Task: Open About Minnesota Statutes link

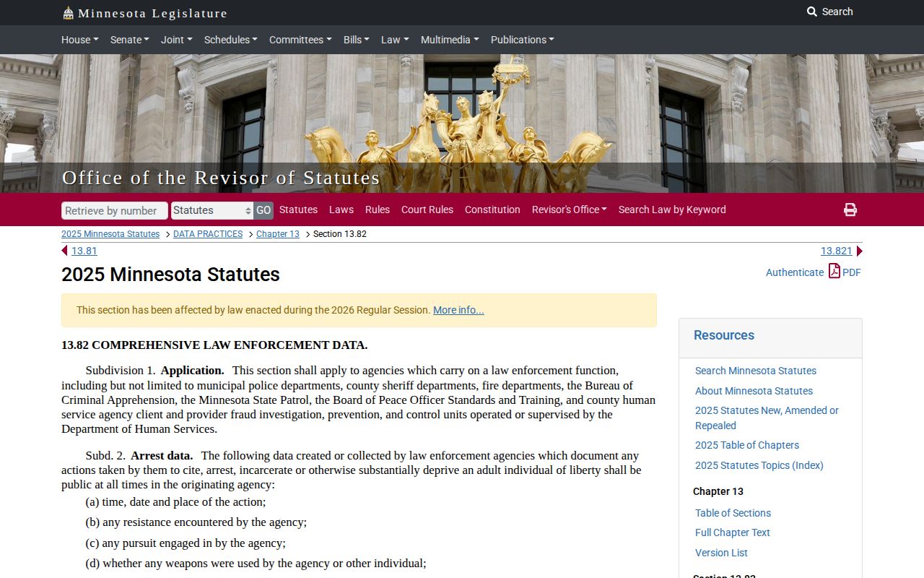Action: tap(754, 391)
